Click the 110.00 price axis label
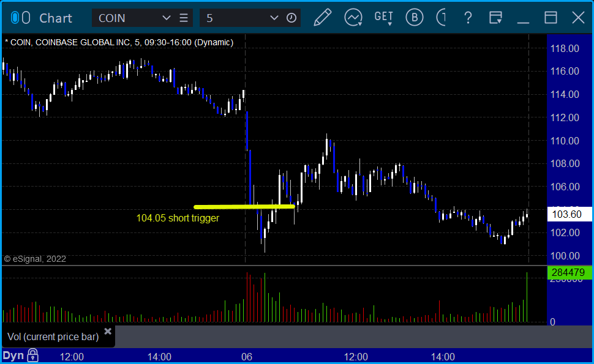 click(565, 141)
